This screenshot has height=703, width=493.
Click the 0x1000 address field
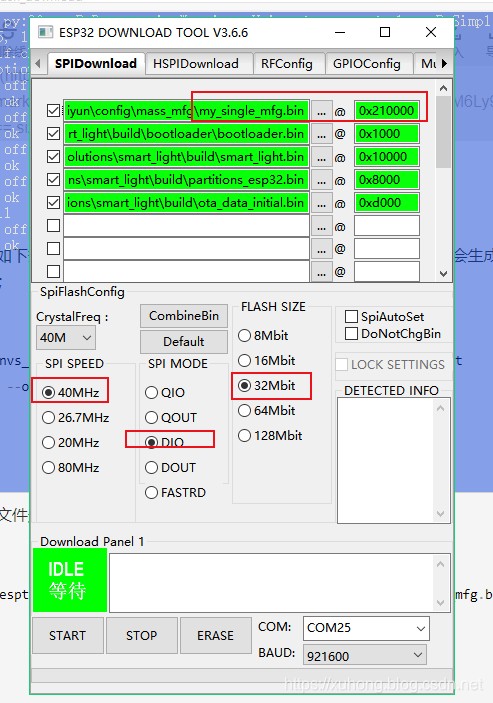[x=387, y=134]
